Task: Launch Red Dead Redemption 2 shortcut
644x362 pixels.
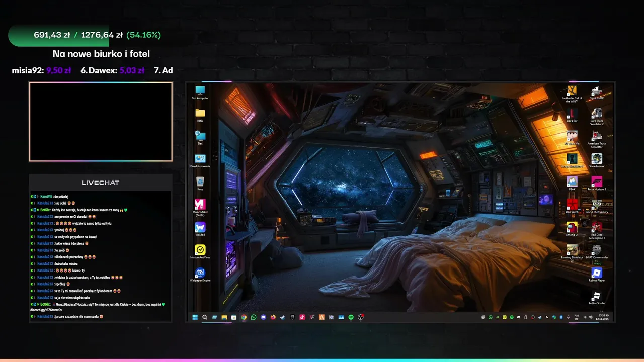Action: pyautogui.click(x=597, y=230)
